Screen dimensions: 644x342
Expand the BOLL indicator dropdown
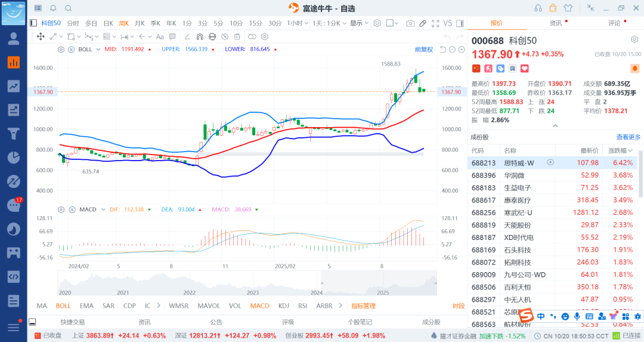[x=98, y=50]
